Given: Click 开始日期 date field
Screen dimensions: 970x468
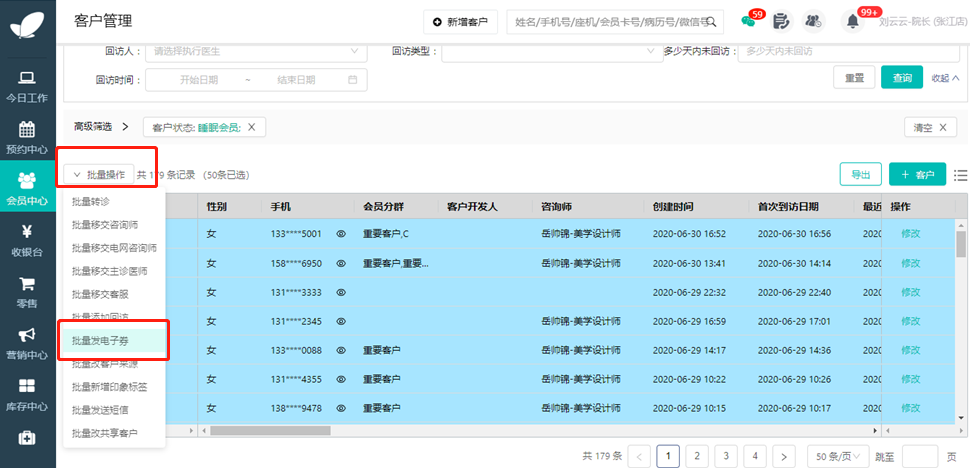Looking at the screenshot, I should [x=199, y=80].
